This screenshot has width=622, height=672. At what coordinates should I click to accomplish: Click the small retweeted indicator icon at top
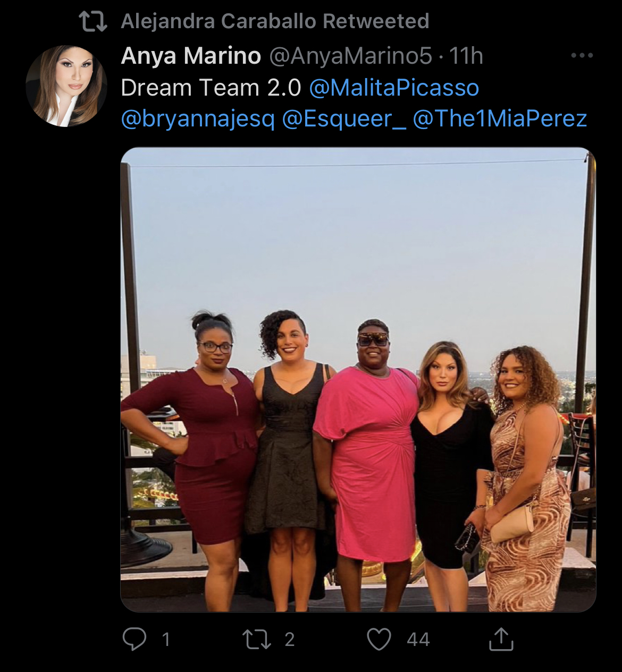click(93, 21)
